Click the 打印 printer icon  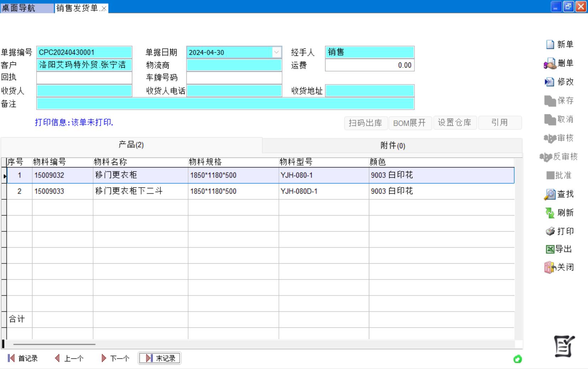[x=550, y=232]
